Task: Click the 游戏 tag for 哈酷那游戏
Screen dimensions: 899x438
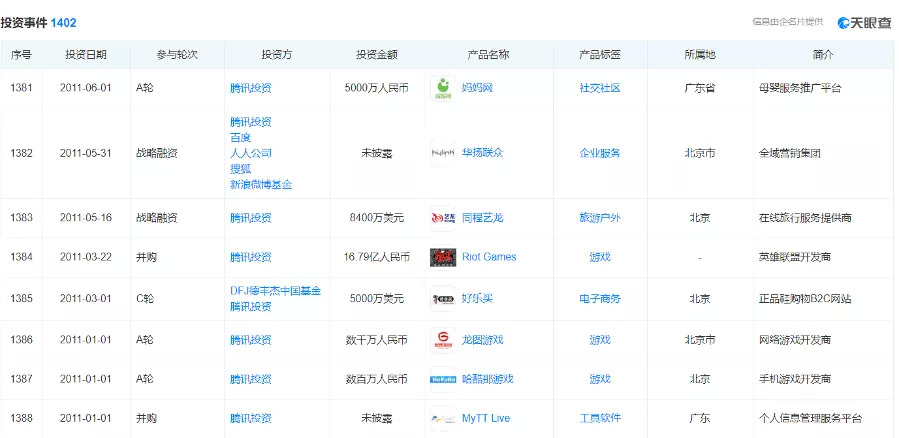Action: click(x=600, y=379)
